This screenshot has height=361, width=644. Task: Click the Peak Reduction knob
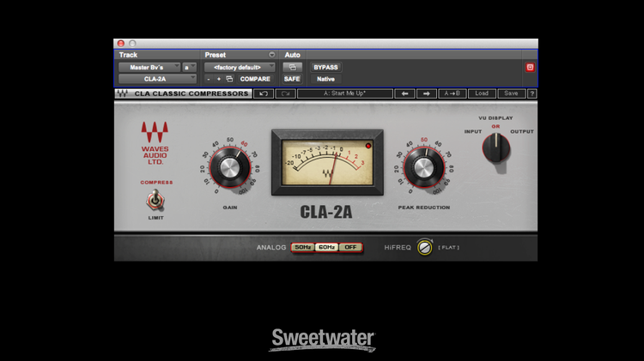[x=422, y=165]
